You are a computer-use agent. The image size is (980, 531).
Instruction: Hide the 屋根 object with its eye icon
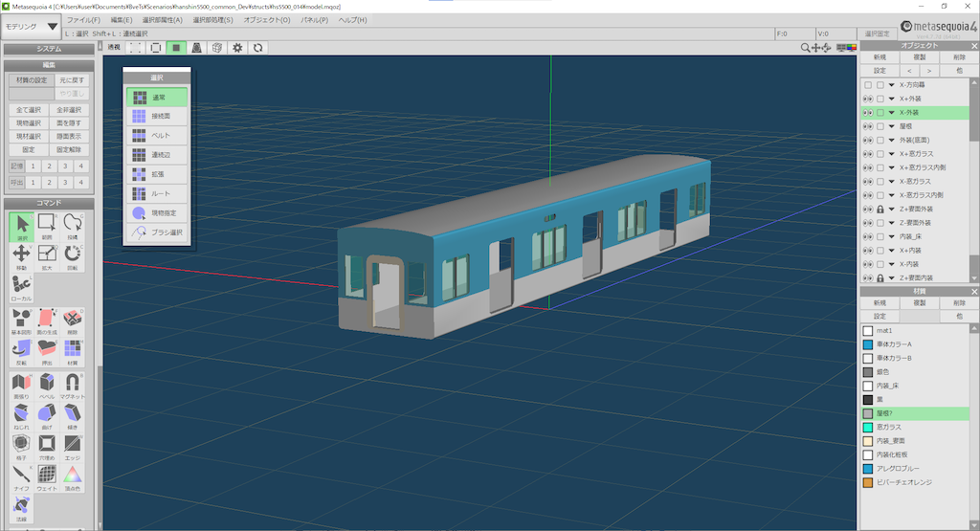point(867,126)
